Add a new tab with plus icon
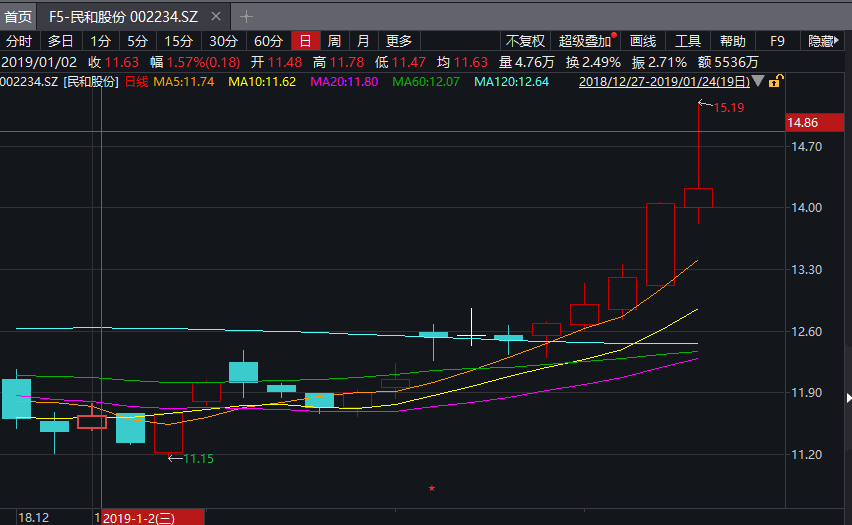Viewport: 852px width, 525px height. pos(246,17)
